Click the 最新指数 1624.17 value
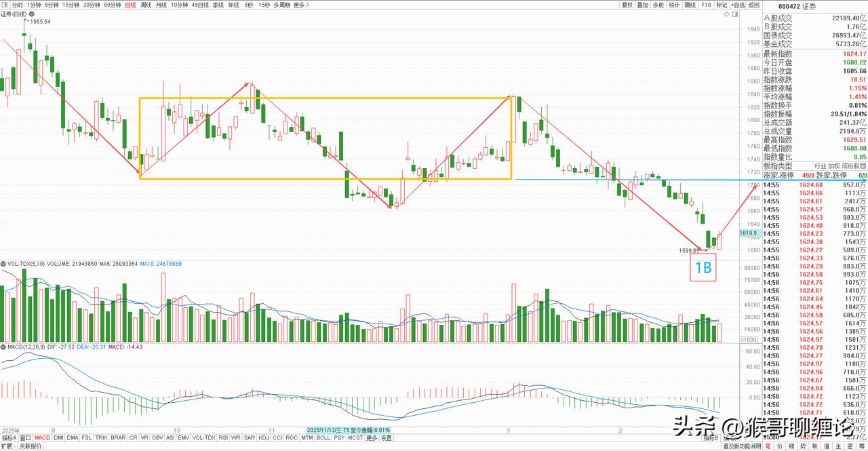This screenshot has width=868, height=451. point(853,54)
